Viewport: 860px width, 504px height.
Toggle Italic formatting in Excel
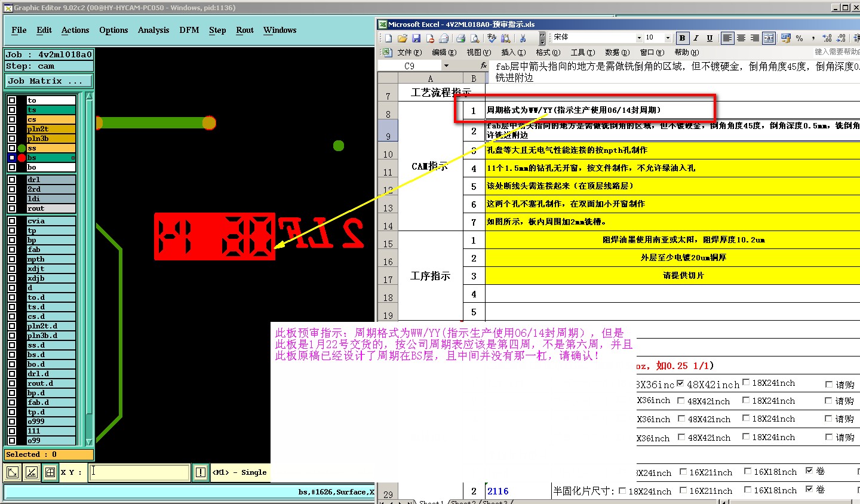click(x=696, y=38)
